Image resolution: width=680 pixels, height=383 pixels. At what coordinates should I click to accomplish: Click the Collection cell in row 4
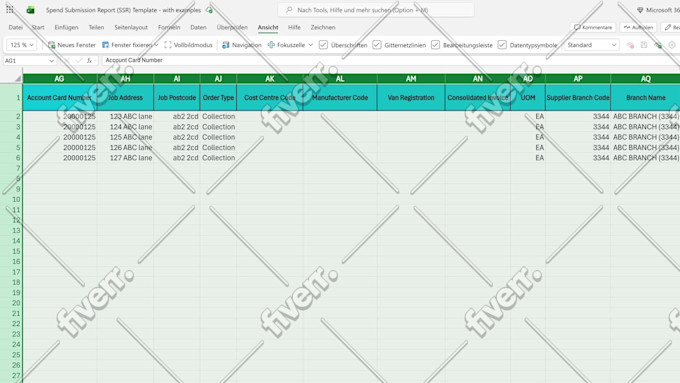coord(218,137)
